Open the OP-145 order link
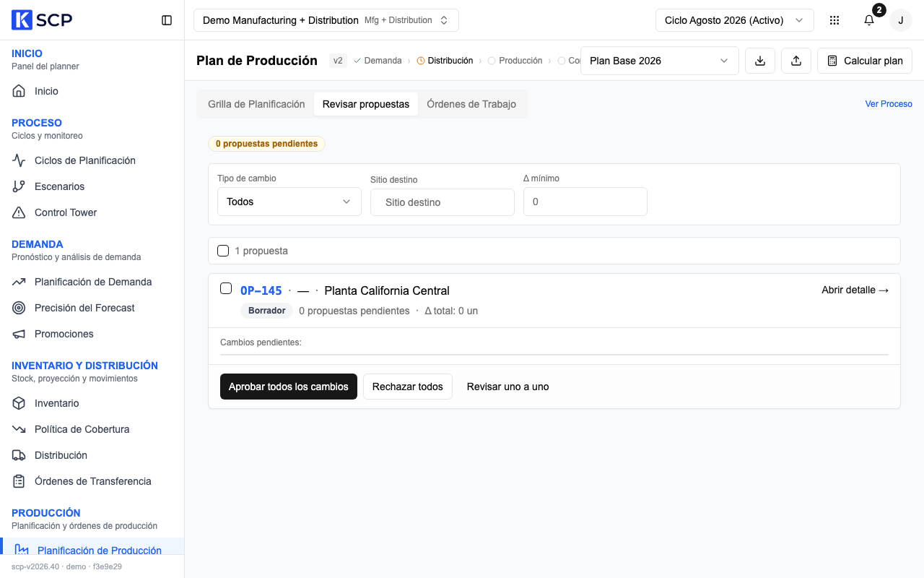Image resolution: width=924 pixels, height=578 pixels. click(x=261, y=290)
